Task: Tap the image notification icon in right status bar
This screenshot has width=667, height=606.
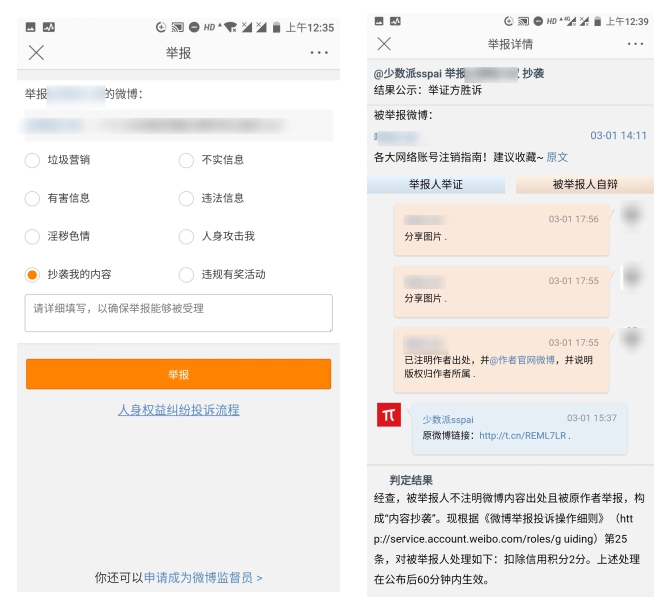Action: pos(379,21)
